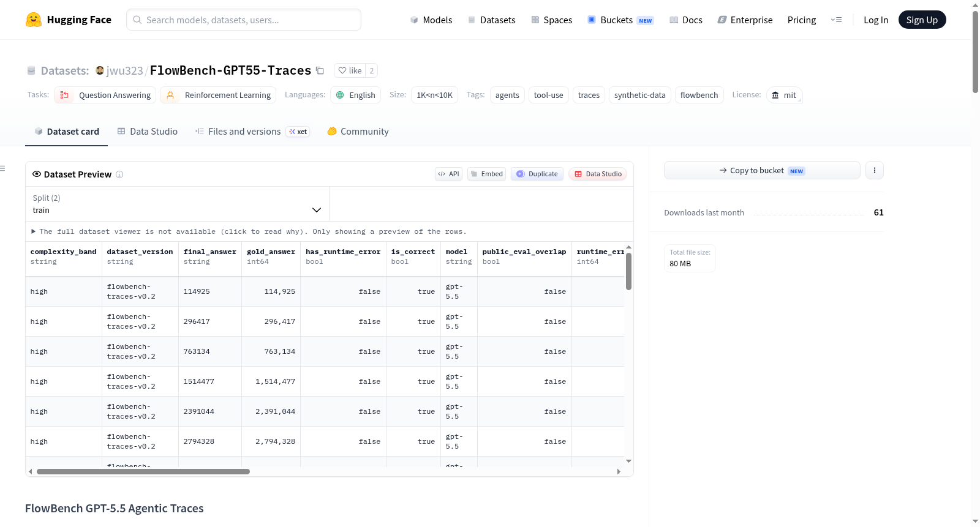
Task: Click the table scroll down arrow
Action: click(x=628, y=461)
